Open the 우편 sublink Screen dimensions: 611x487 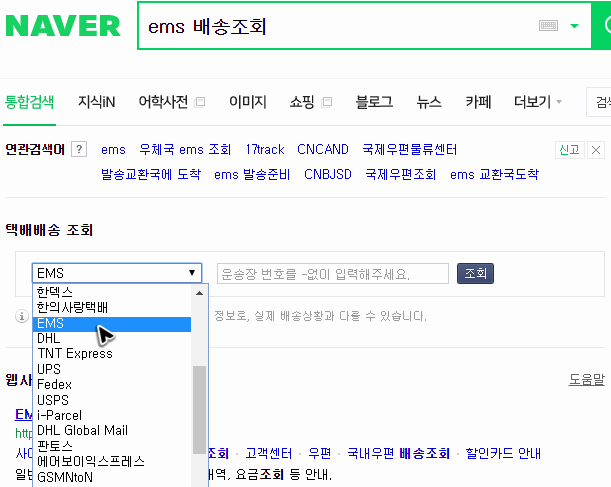tap(320, 453)
